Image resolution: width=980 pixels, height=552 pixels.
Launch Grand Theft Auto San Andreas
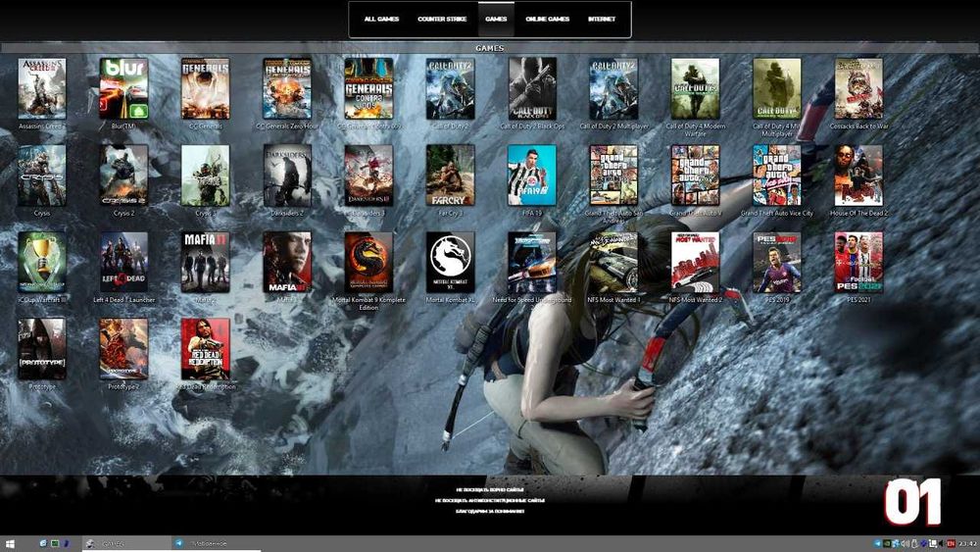click(613, 176)
